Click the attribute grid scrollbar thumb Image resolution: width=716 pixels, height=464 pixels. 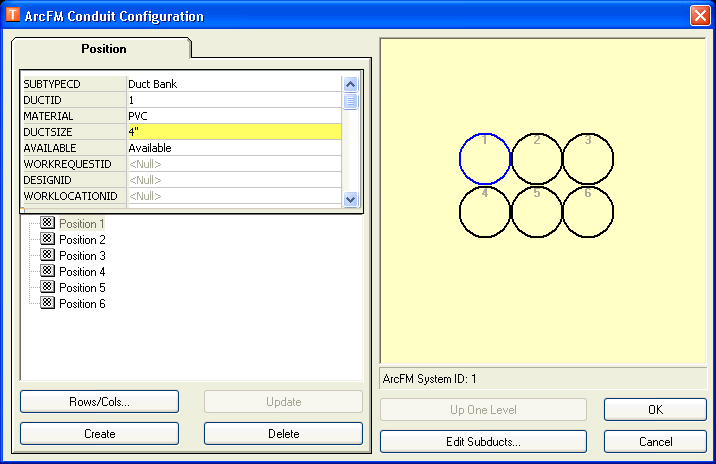tap(350, 101)
